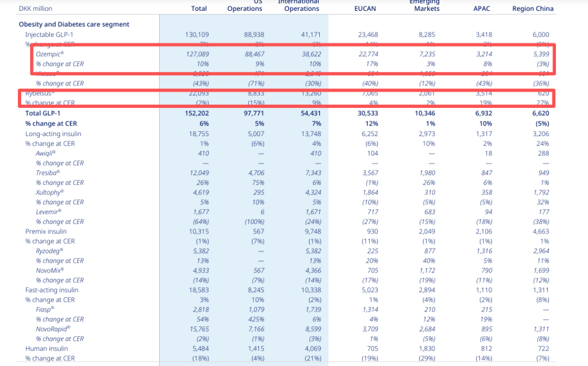Click the 'Total' column header
Viewport: 588px width, 366px height.
tap(199, 9)
